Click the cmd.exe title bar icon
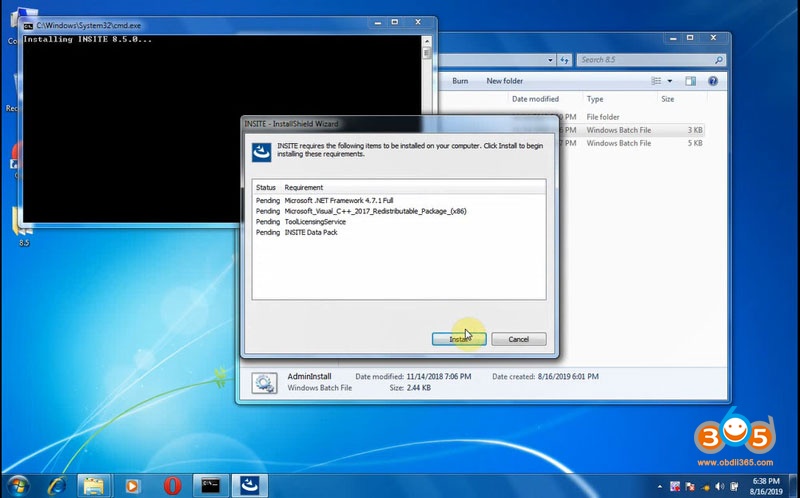This screenshot has height=498, width=800. coord(28,26)
